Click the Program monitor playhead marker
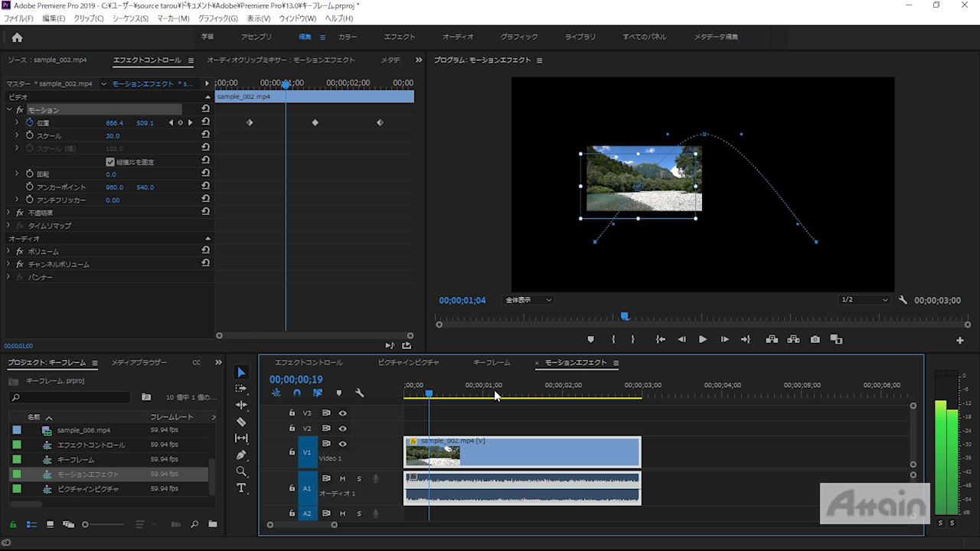This screenshot has width=980, height=551. pyautogui.click(x=625, y=316)
